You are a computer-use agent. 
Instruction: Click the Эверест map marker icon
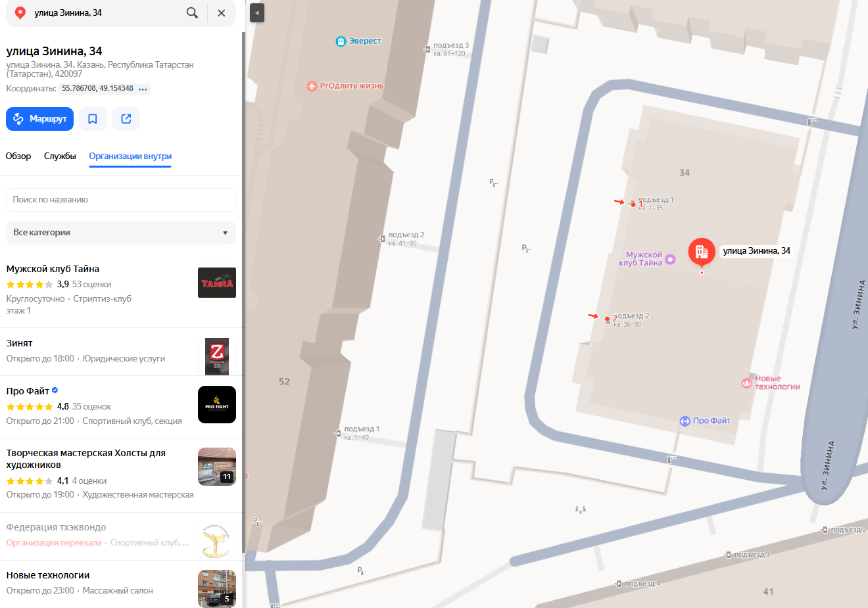(341, 41)
